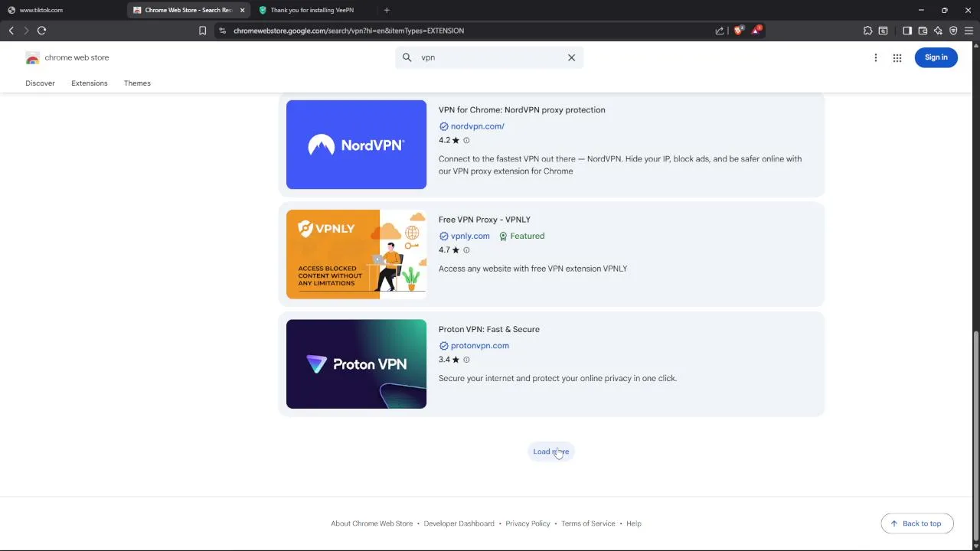Click the browser forward arrow
This screenshot has height=551, width=980.
[26, 31]
